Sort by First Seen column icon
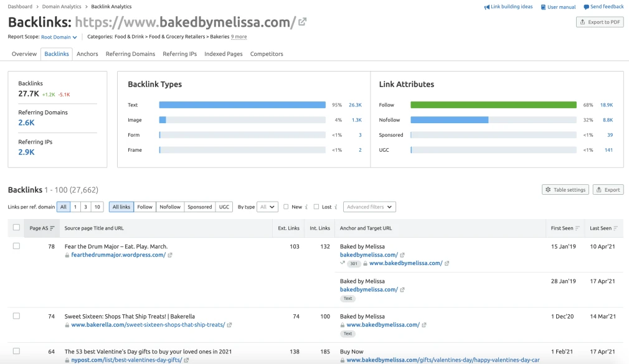The width and height of the screenshot is (629, 364). tap(577, 228)
